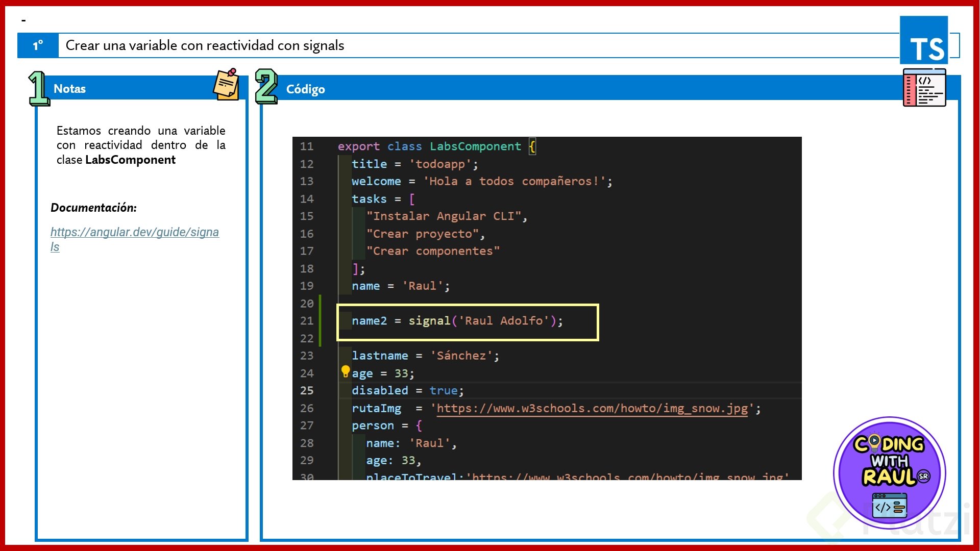
Task: Click the green number 1 badge
Action: pyautogui.click(x=38, y=88)
